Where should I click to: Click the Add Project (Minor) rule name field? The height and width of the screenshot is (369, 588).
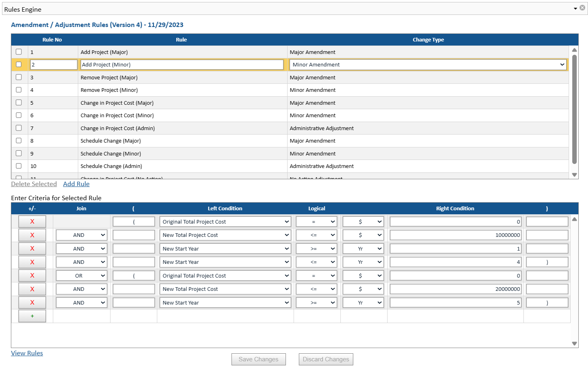tap(182, 64)
